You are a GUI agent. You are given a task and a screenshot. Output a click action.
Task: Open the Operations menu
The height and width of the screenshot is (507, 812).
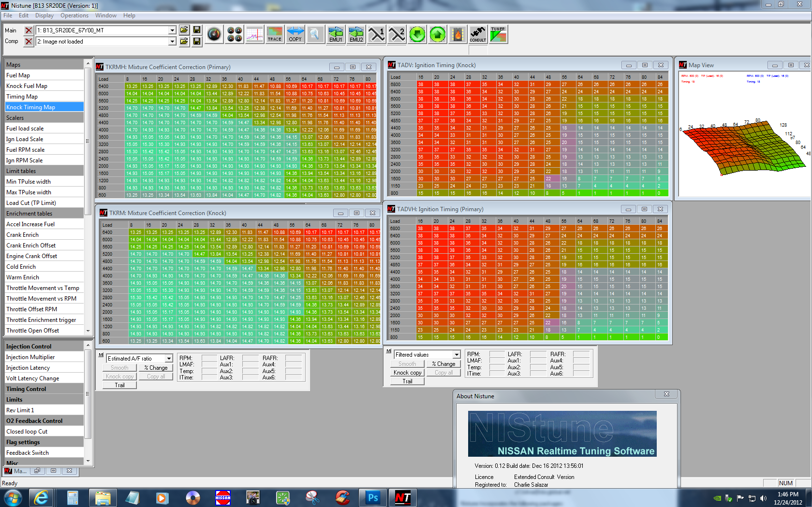tap(74, 15)
